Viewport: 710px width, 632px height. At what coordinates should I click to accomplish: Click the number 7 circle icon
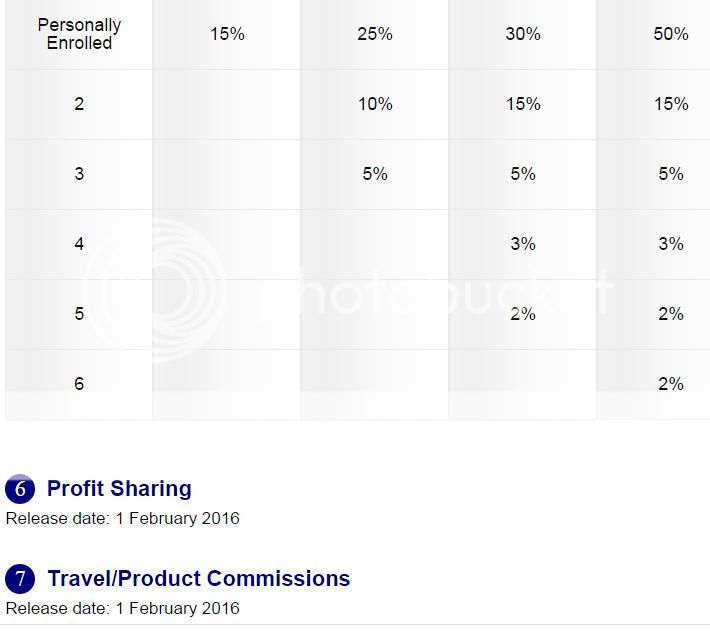click(20, 579)
